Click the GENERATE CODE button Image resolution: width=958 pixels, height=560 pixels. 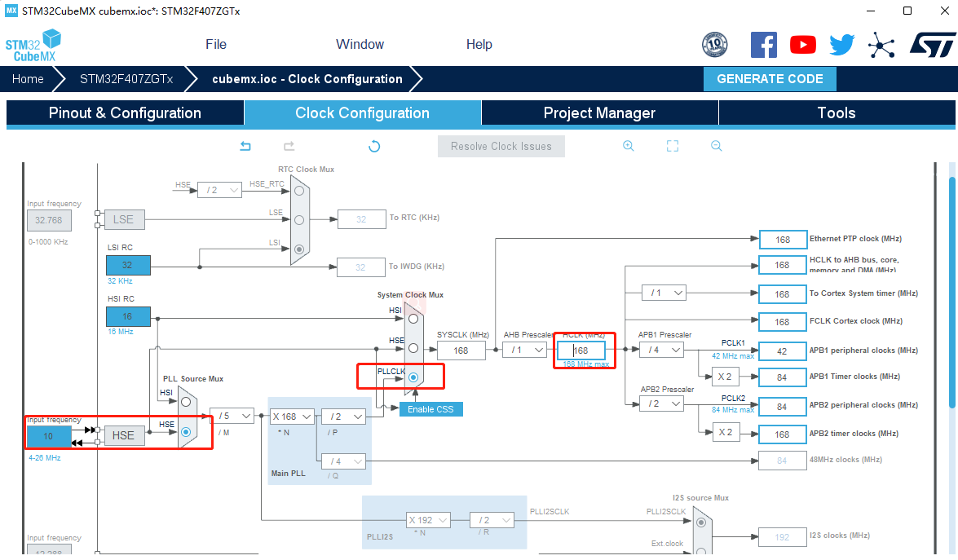770,79
